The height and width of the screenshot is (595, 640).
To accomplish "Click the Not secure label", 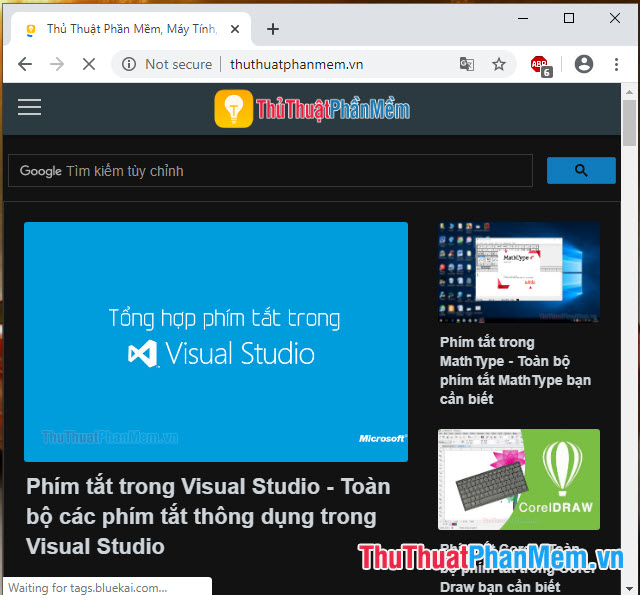I will (179, 64).
